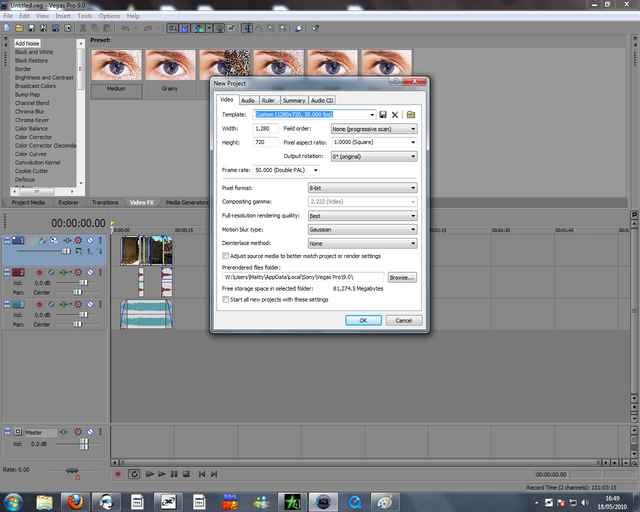Viewport: 640px width, 512px height.
Task: Click track 2 volume slider handle
Action: pyautogui.click(x=84, y=283)
